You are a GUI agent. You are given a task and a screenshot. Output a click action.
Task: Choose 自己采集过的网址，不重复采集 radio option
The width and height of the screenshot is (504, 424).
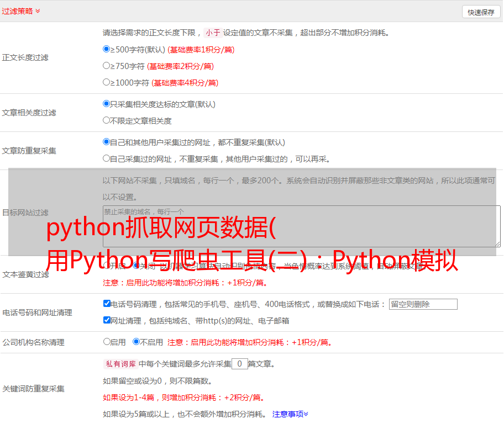coord(106,158)
